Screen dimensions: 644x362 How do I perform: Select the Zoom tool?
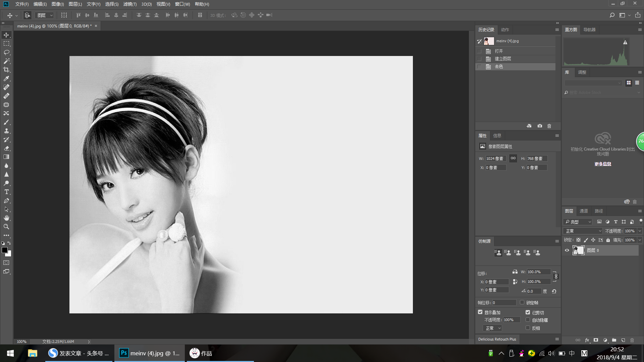pos(6,227)
